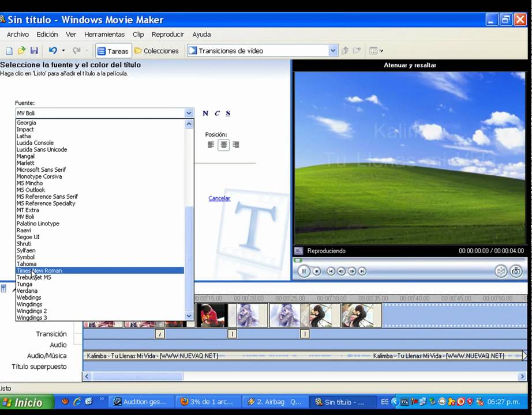The image size is (532, 415).
Task: Open the Ver menu
Action: tap(71, 34)
